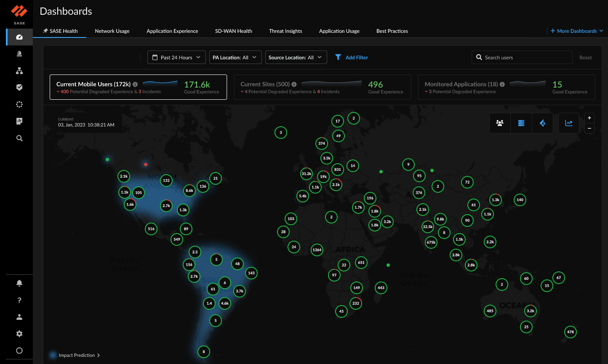This screenshot has height=364, width=608.
Task: Open the Reports sidebar icon
Action: 19,121
